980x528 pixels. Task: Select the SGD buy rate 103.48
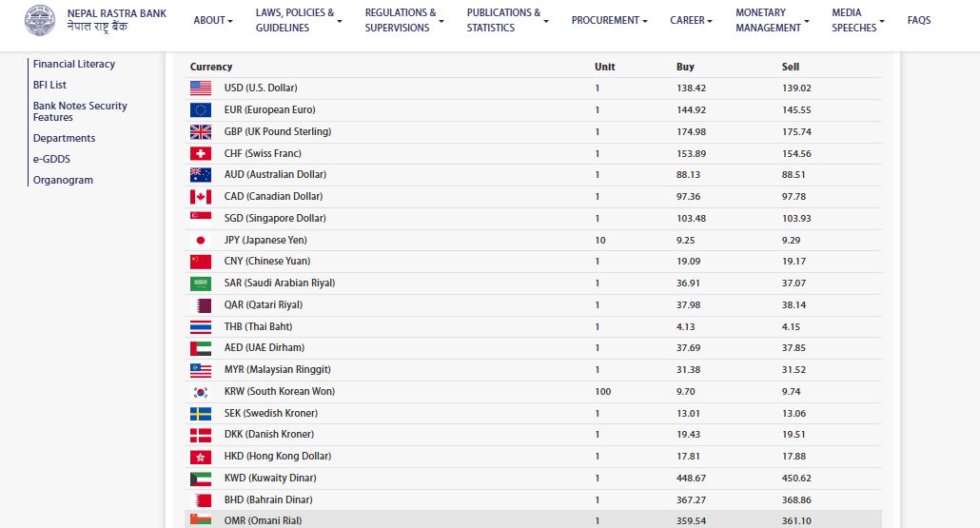click(692, 218)
